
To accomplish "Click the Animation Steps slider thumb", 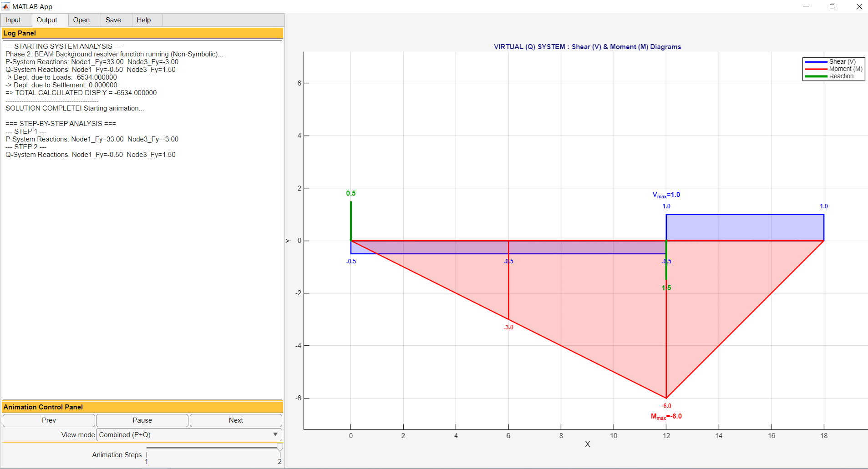I will tap(280, 448).
